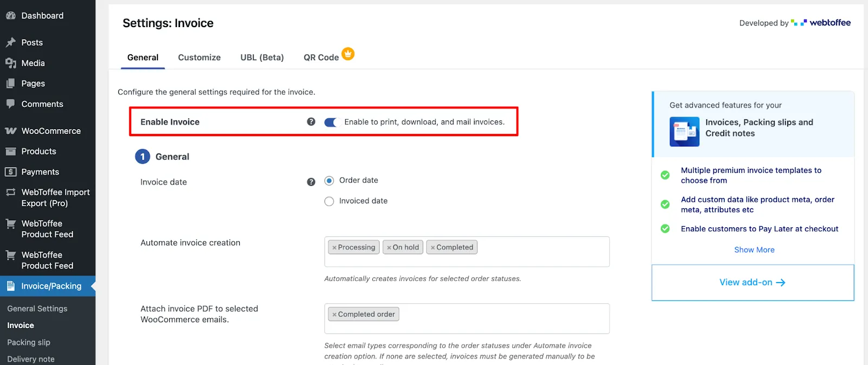Switch to the Customize tab
The image size is (868, 365).
click(x=199, y=57)
